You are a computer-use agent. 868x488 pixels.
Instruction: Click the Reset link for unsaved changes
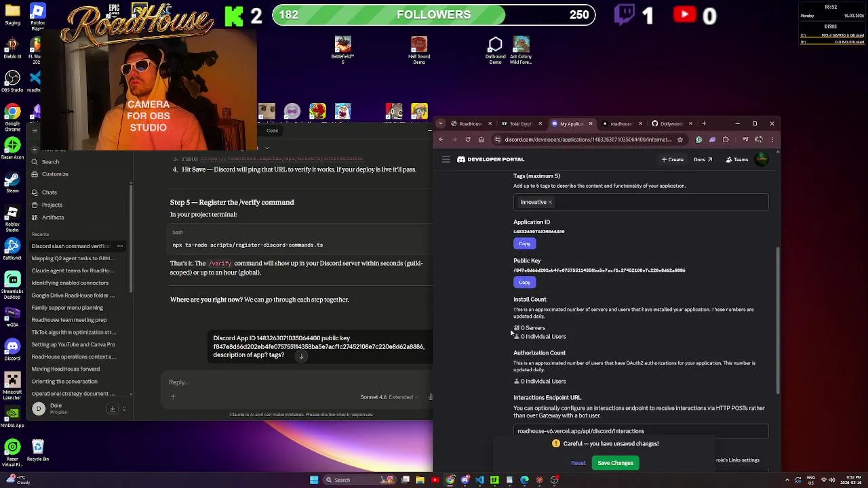(578, 463)
